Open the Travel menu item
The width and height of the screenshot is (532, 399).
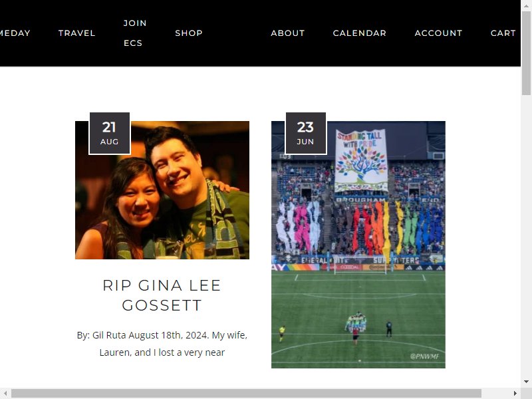click(x=76, y=33)
